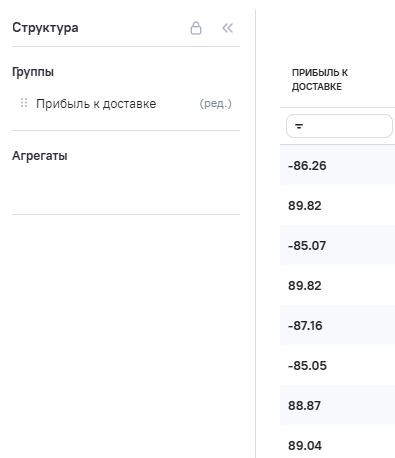
Task: Click the lock icon in Структура header
Action: pyautogui.click(x=196, y=28)
